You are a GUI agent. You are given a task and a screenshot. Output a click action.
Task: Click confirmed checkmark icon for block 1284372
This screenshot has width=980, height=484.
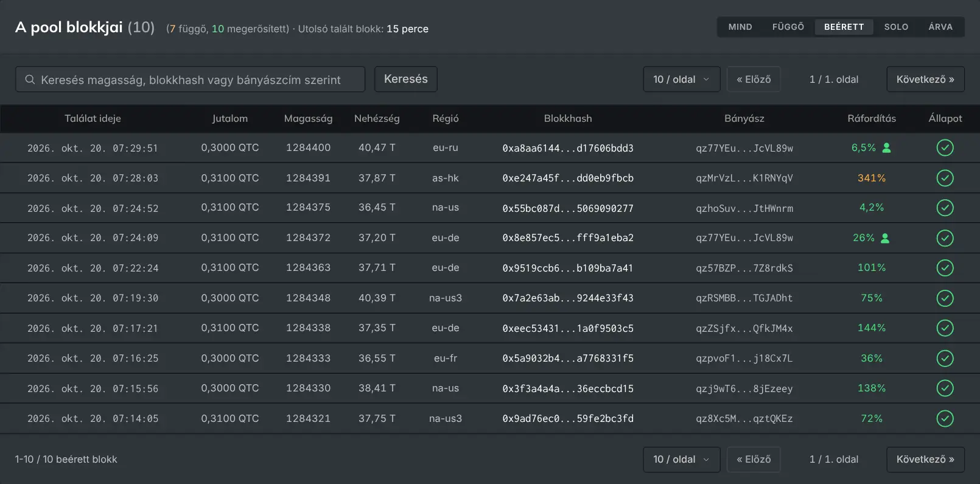pyautogui.click(x=945, y=238)
